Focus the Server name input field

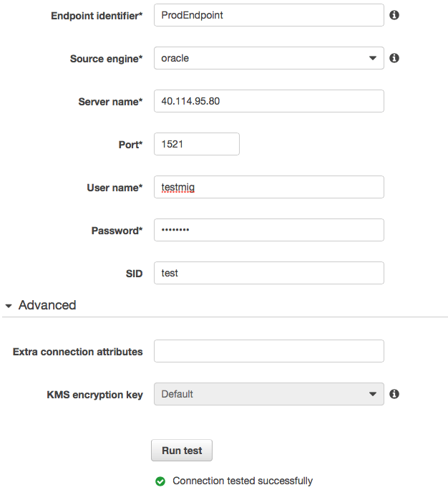[268, 101]
